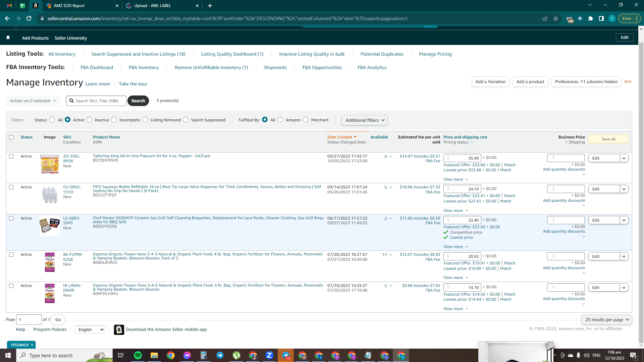Image resolution: width=644 pixels, height=362 pixels.
Task: Click the black Search button
Action: point(138,101)
